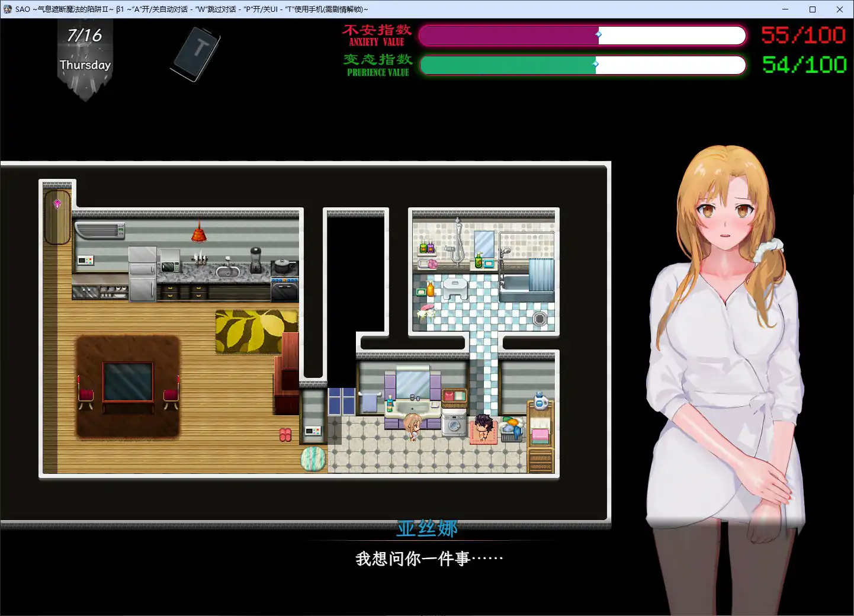Click the yellow leaf-pattern rug
854x616 pixels.
click(255, 332)
